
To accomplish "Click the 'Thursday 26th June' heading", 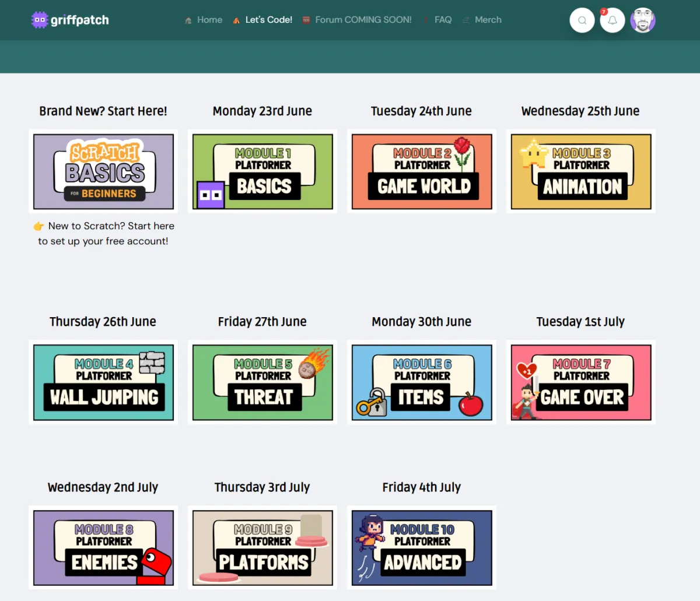I will [103, 322].
